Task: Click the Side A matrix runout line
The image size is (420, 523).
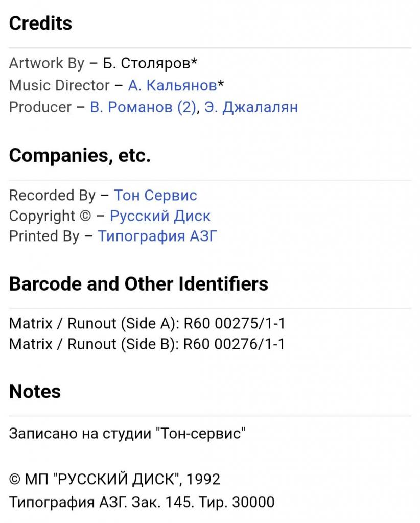Action: click(147, 323)
